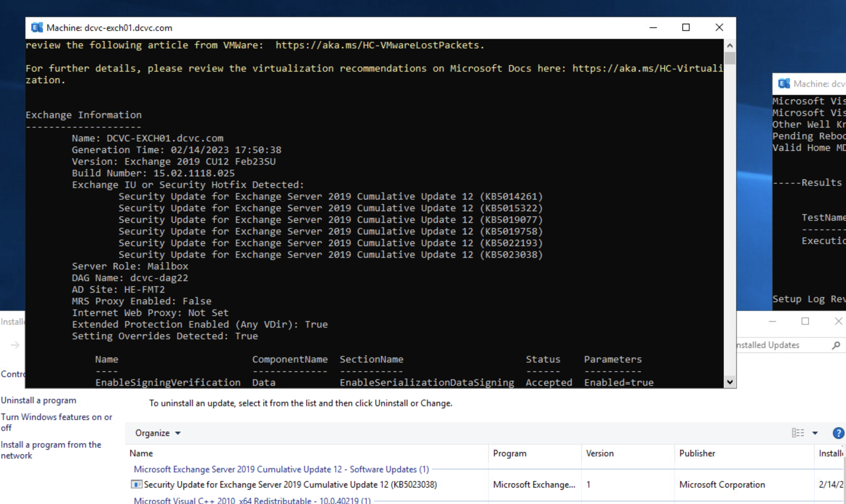Viewport: 846px width, 504px height.
Task: Click the console scrollbar up arrow
Action: (x=730, y=46)
